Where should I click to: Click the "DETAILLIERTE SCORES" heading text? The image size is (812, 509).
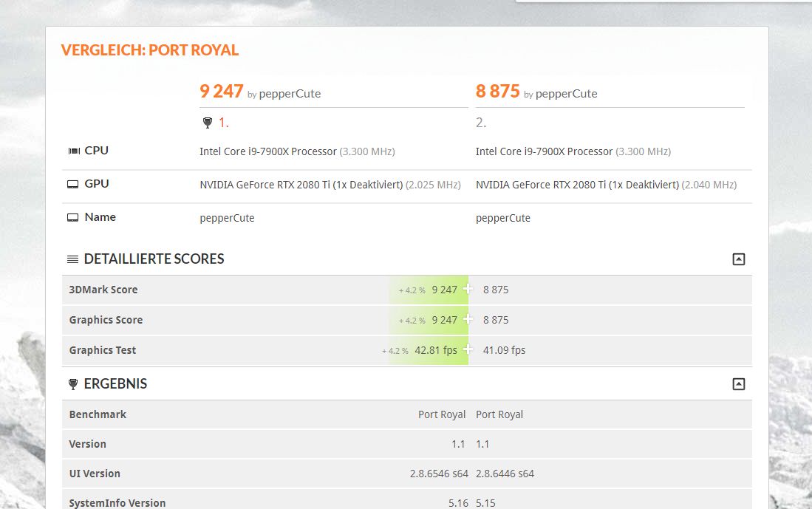pyautogui.click(x=154, y=259)
